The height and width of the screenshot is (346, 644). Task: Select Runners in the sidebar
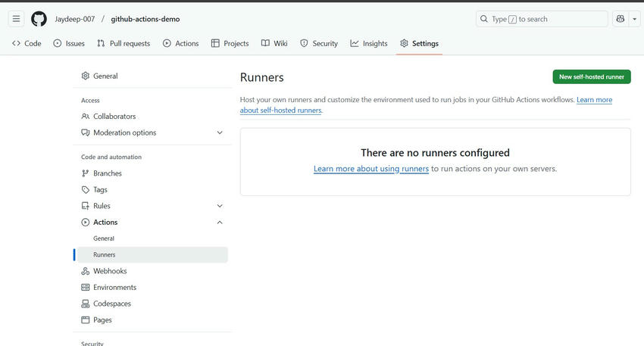click(152, 254)
